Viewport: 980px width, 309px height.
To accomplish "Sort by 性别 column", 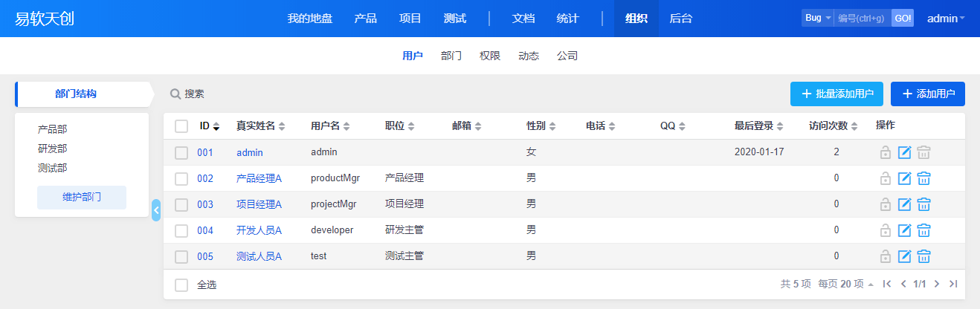I will [x=541, y=126].
